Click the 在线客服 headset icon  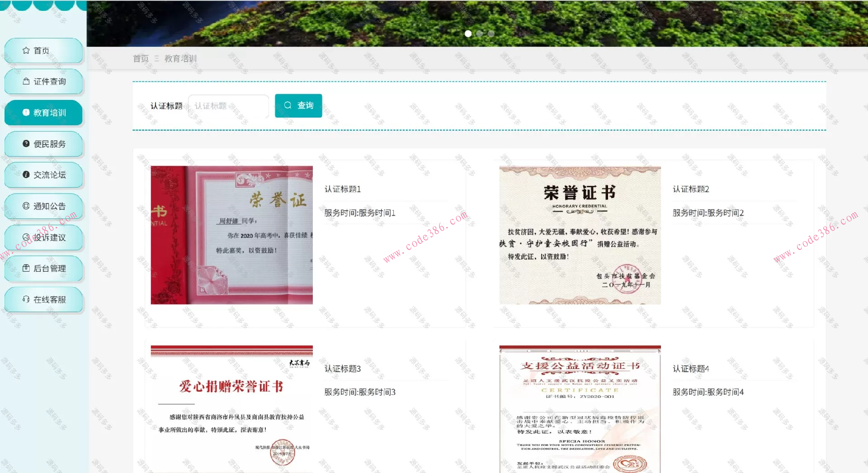[26, 299]
